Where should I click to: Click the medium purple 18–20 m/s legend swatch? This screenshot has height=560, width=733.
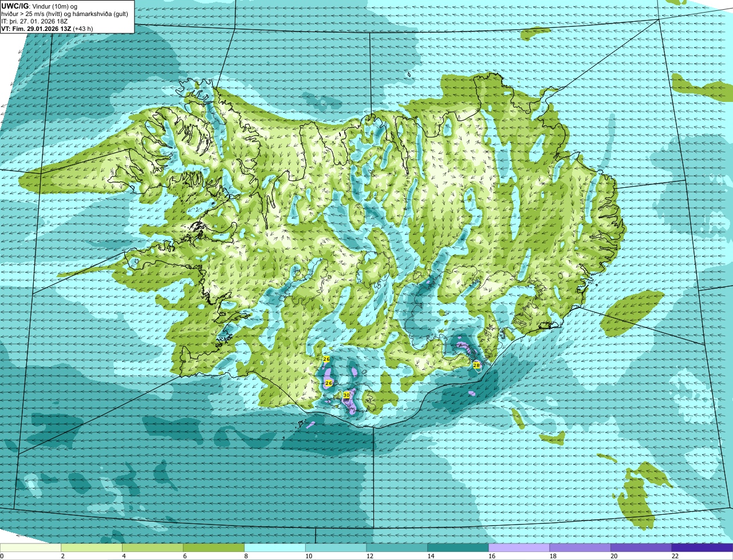[x=580, y=548]
